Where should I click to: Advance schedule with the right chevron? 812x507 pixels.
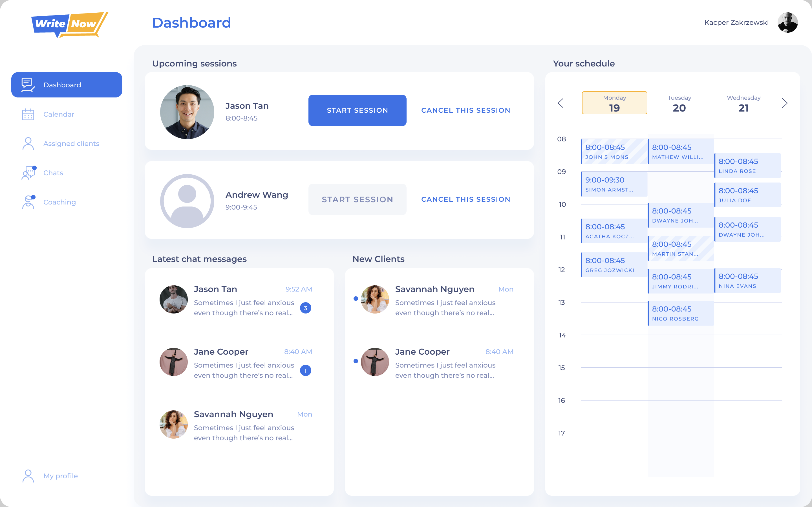click(784, 103)
